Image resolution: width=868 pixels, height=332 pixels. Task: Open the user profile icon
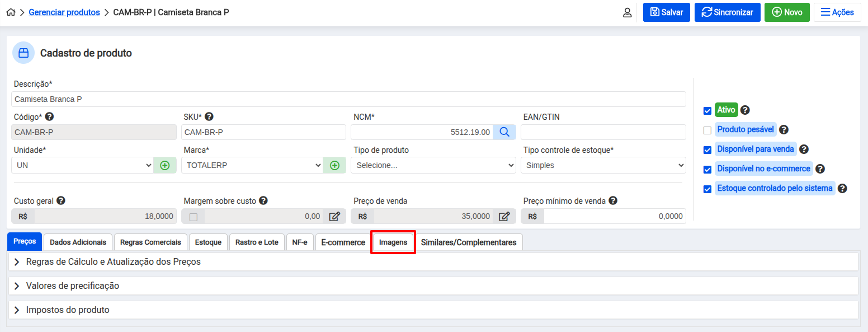pos(627,12)
